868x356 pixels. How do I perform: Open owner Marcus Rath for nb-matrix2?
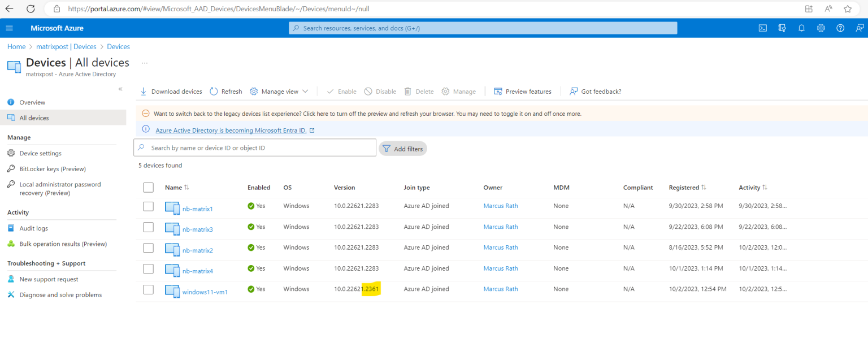tap(500, 247)
